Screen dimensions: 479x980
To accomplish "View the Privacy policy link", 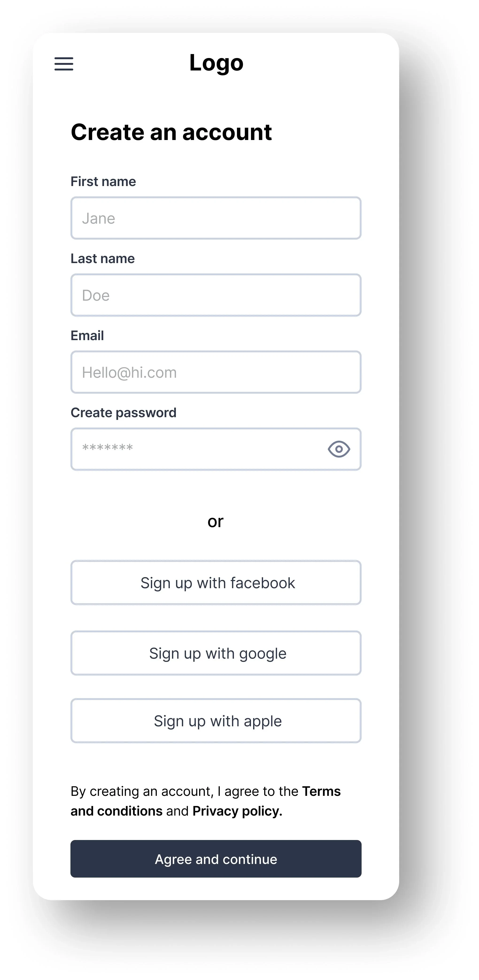I will [237, 811].
